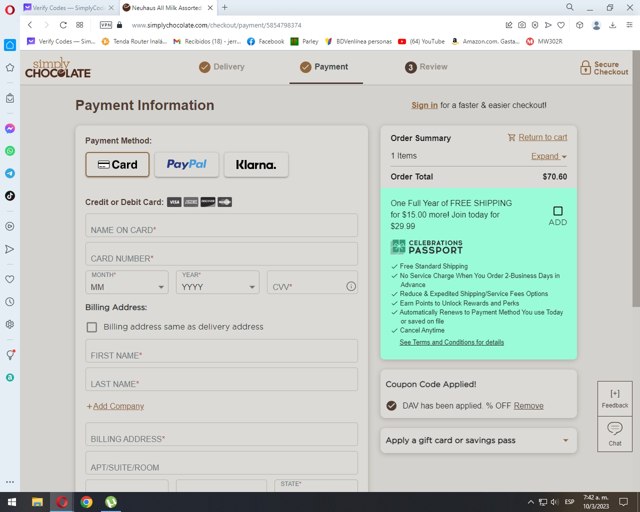Open the Feedback widget
This screenshot has height=512, width=640.
pyautogui.click(x=615, y=398)
